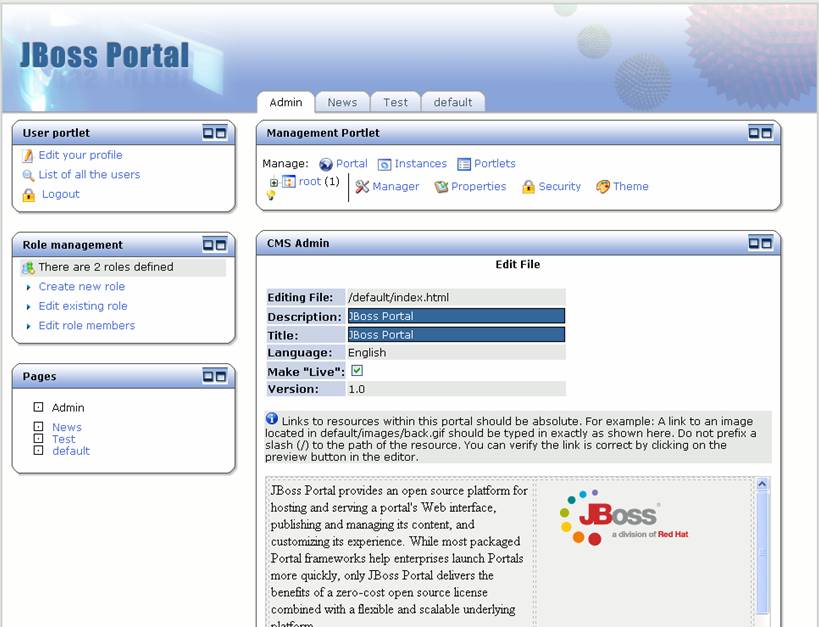Click the Portlets list icon in the Manage row

[x=464, y=164]
